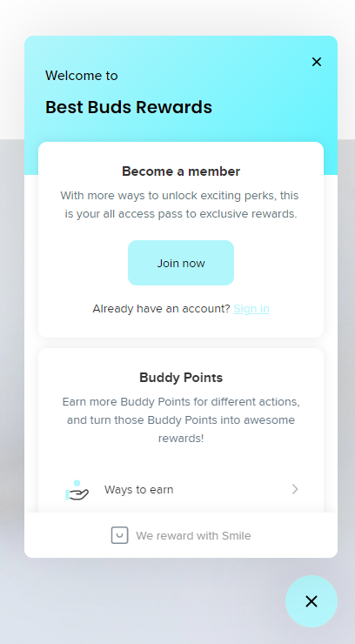The width and height of the screenshot is (355, 644).
Task: Click the Best Buds Rewards title
Action: click(129, 107)
